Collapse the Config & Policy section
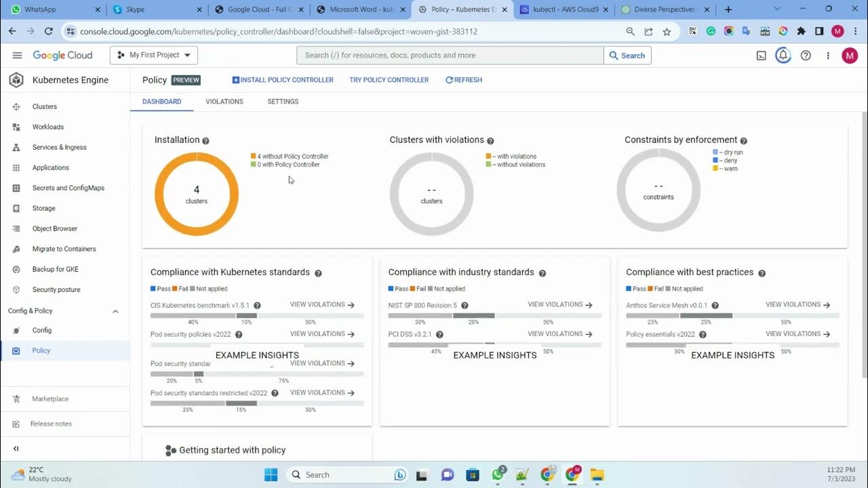868x488 pixels. [x=115, y=311]
